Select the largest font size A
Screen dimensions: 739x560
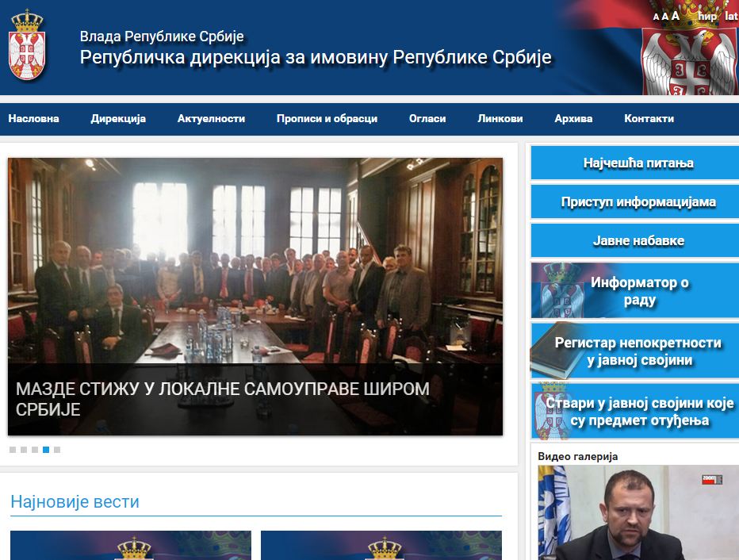[x=676, y=16]
